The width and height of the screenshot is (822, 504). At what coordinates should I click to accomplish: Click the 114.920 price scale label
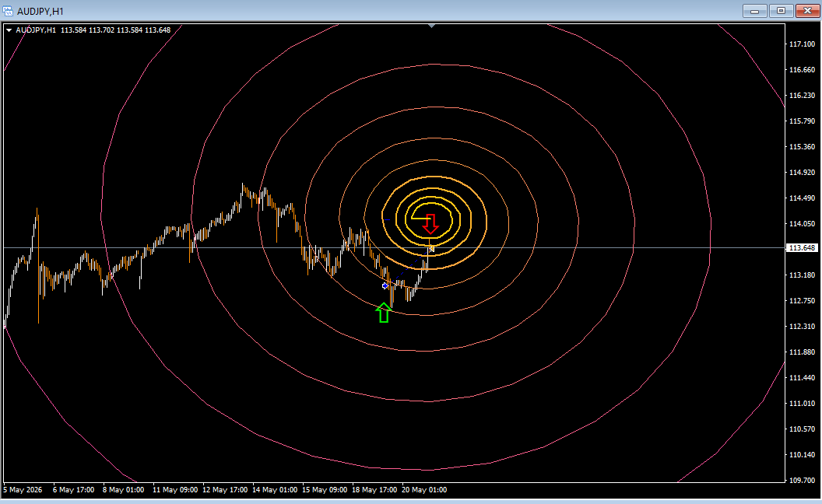coord(802,173)
